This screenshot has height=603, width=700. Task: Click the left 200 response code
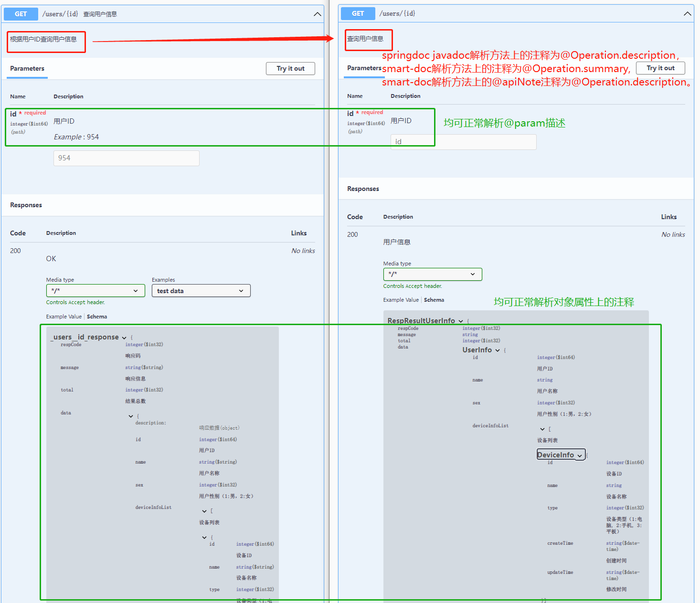click(x=15, y=251)
